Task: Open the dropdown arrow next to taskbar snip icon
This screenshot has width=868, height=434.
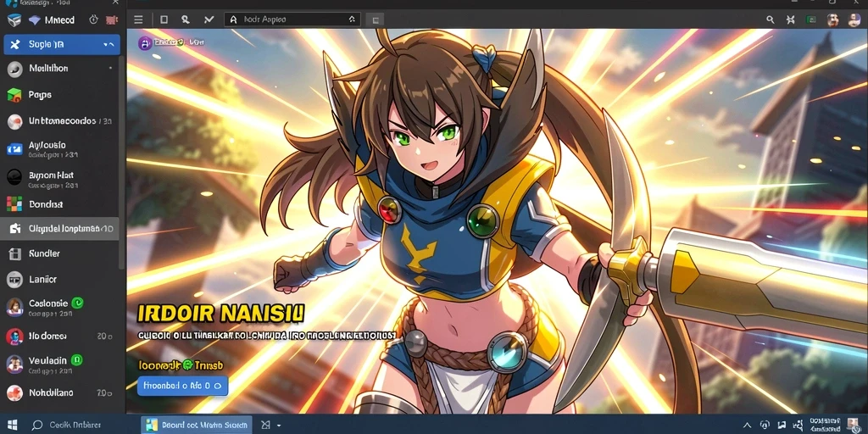Action: [278, 426]
